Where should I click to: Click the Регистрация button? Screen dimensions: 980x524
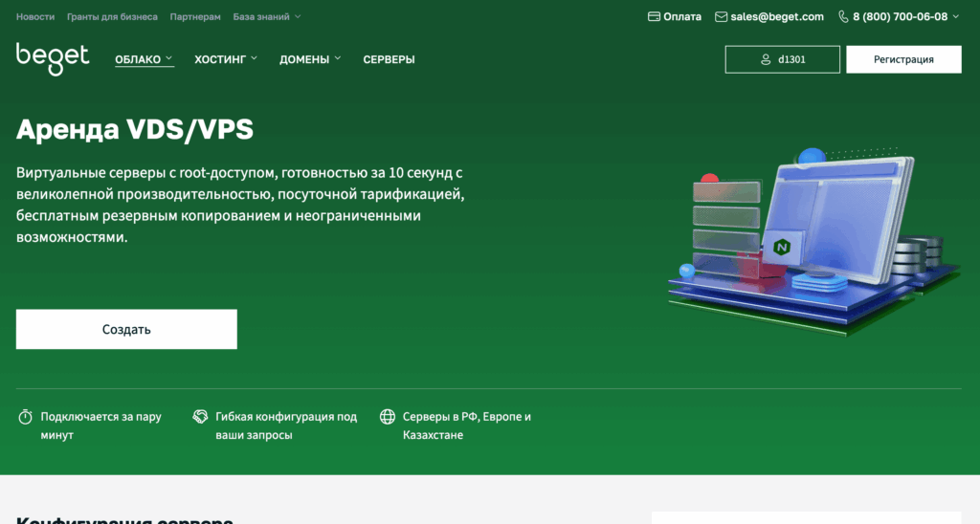coord(903,59)
